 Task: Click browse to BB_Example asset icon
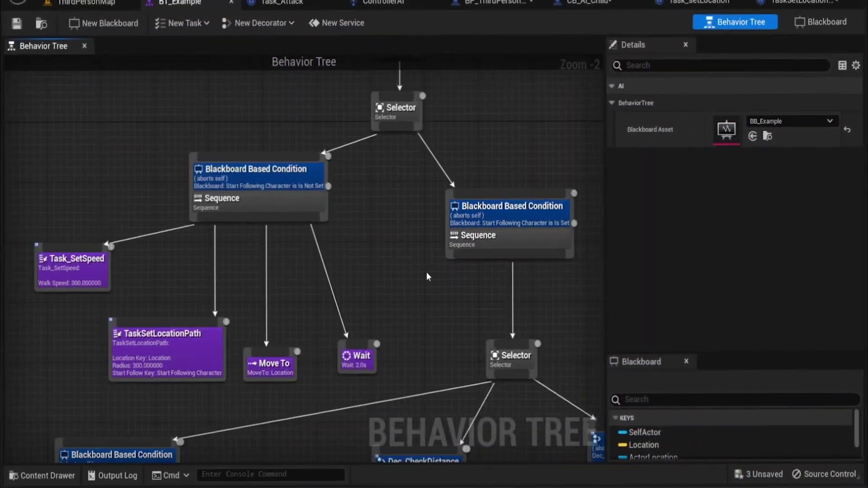(767, 136)
